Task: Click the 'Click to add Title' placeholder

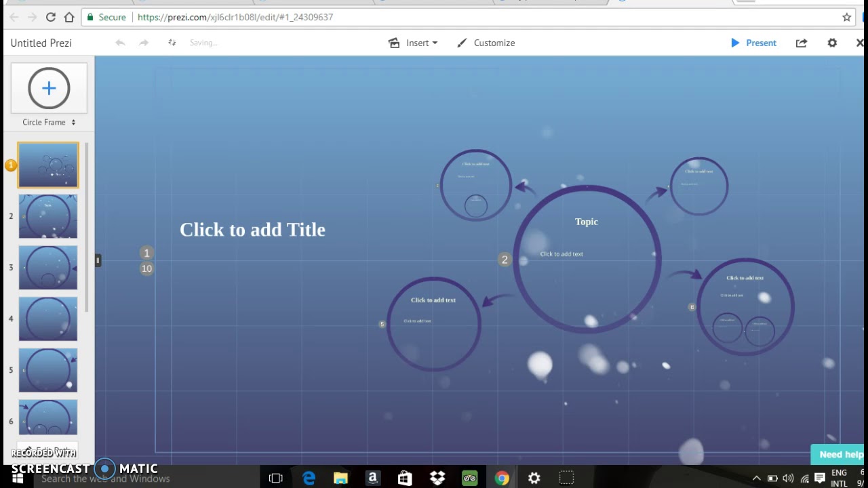Action: 252,230
